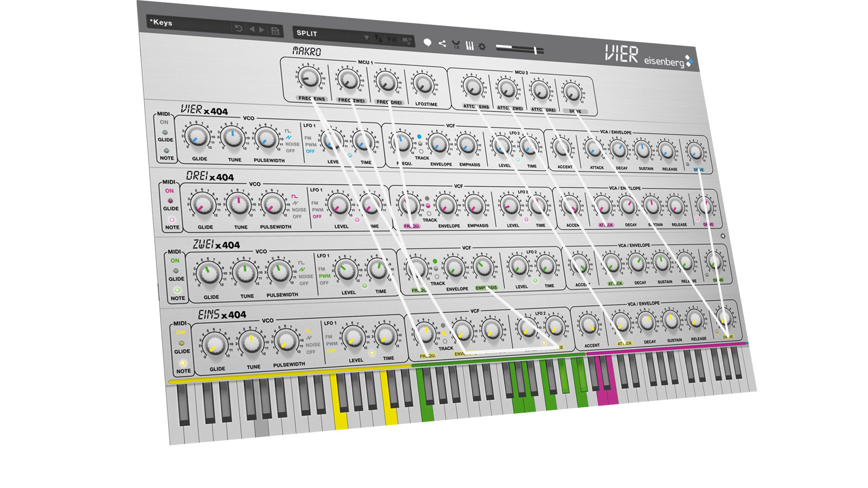Toggle MIDI ON for ZWEI x404
This screenshot has height=488, width=868.
click(x=175, y=261)
